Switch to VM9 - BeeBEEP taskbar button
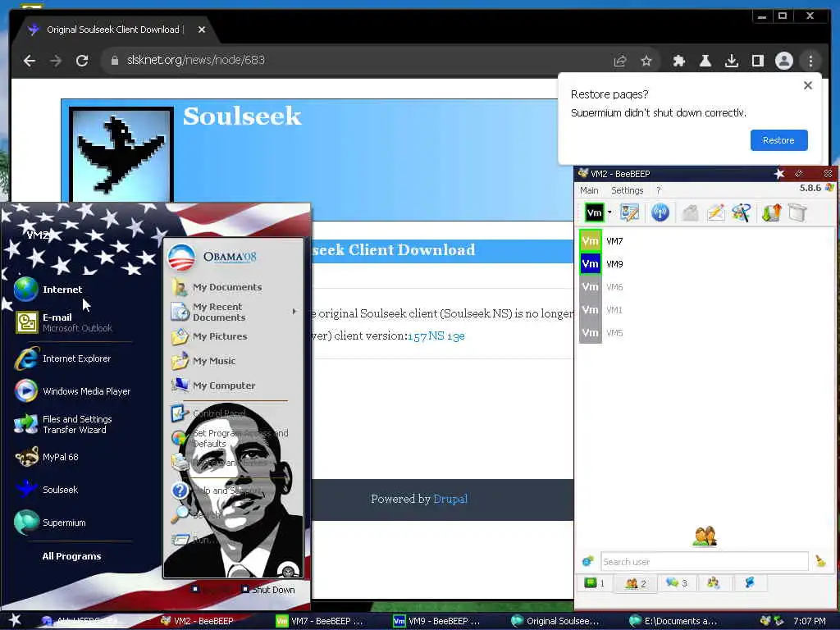This screenshot has height=630, width=840. (x=438, y=621)
